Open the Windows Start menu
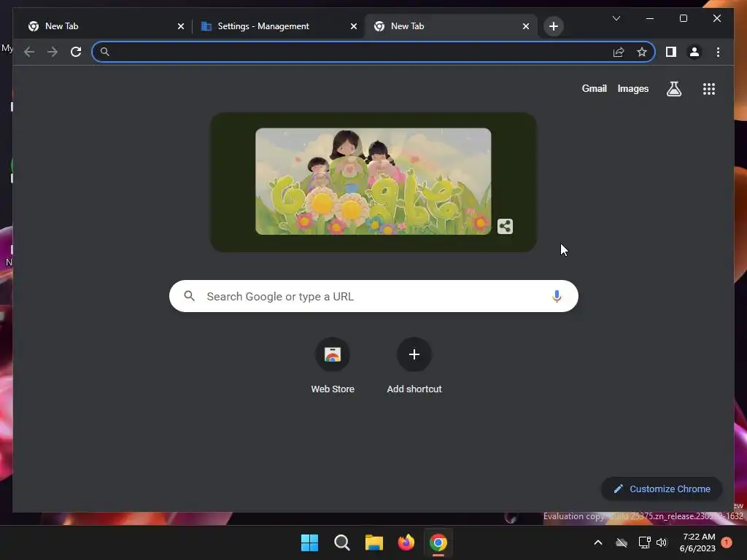 (x=309, y=542)
